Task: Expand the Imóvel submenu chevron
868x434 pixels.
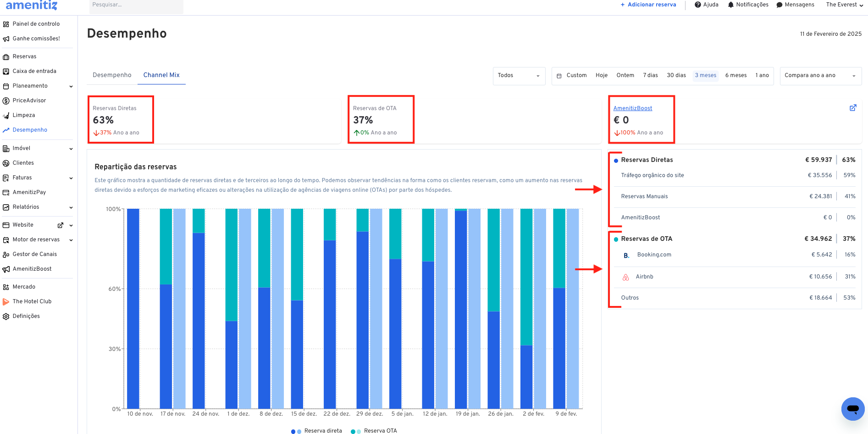Action: pyautogui.click(x=71, y=149)
